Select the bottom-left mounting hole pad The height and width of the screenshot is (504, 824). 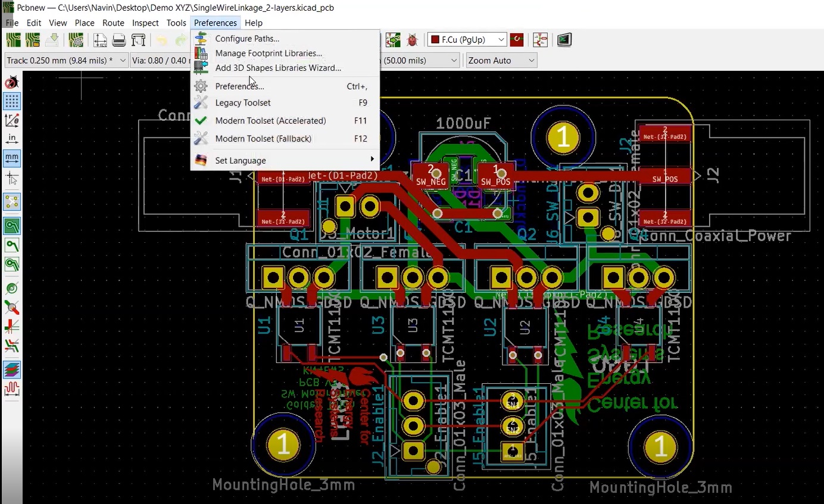(283, 444)
